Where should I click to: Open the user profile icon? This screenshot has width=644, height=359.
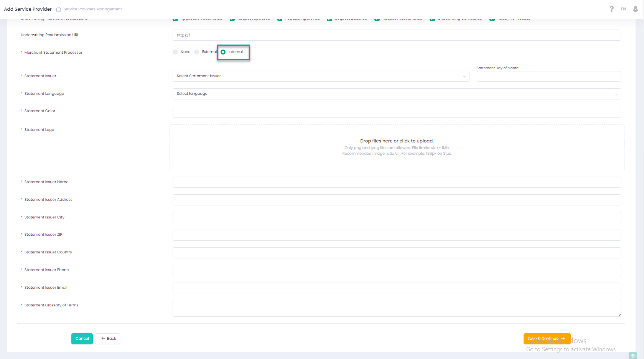[x=636, y=9]
